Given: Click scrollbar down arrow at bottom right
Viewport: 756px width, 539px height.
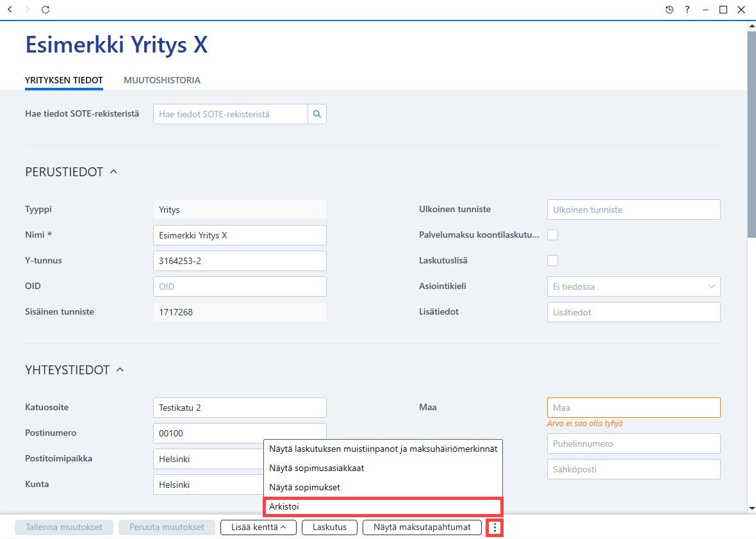Looking at the screenshot, I should click(752, 508).
